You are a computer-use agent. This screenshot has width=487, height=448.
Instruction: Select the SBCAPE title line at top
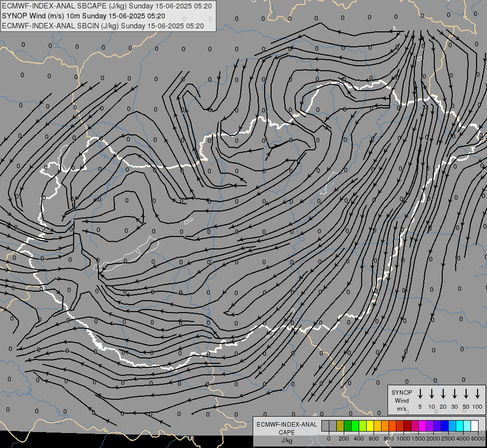click(107, 6)
